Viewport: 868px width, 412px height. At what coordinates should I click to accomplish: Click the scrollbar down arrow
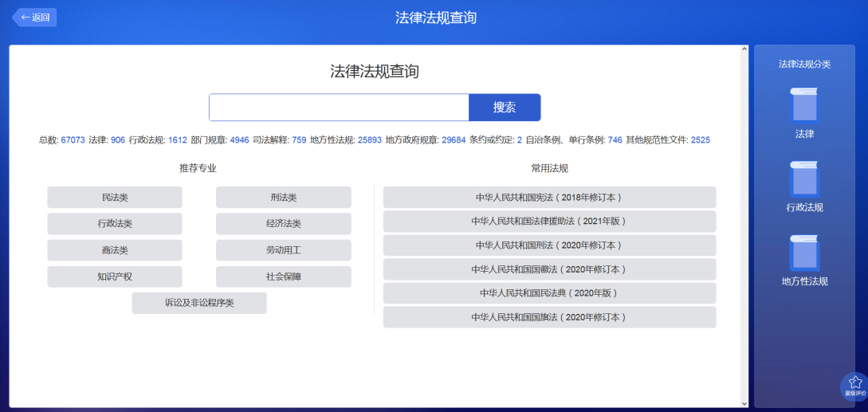tap(744, 402)
